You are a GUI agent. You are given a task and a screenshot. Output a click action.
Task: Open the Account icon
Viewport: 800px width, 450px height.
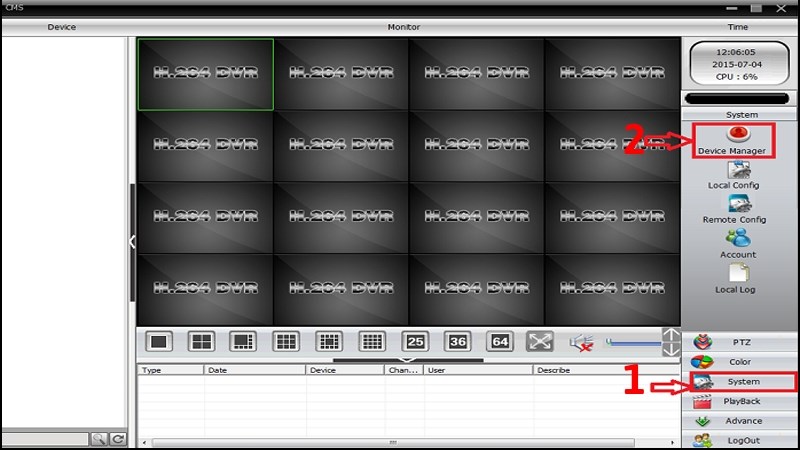coord(738,244)
